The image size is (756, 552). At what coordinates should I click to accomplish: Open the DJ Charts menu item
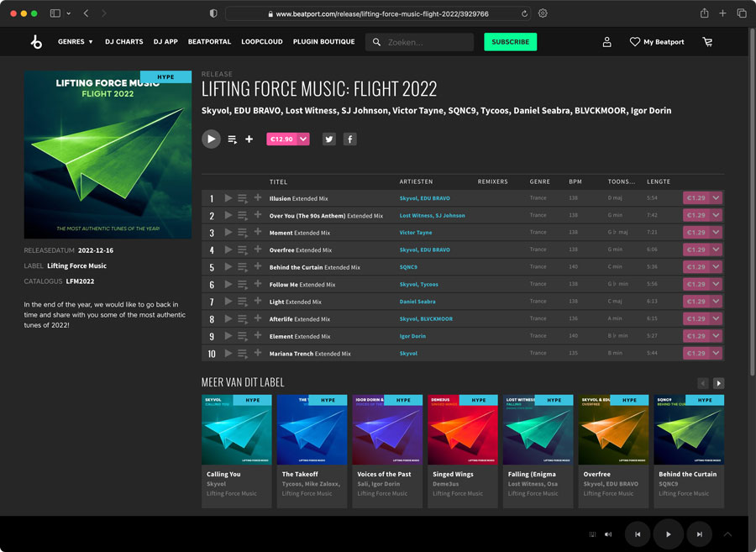click(123, 42)
